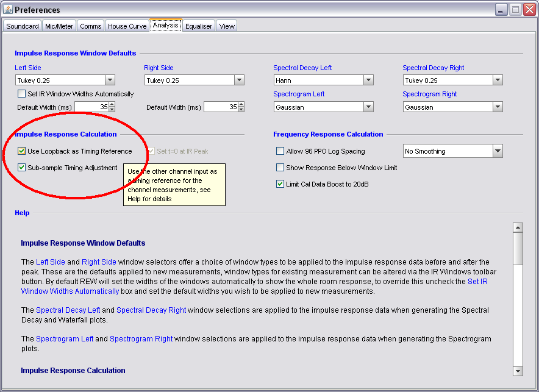Image resolution: width=539 pixels, height=392 pixels.
Task: Open the Left Side window type dropdown
Action: [x=110, y=80]
